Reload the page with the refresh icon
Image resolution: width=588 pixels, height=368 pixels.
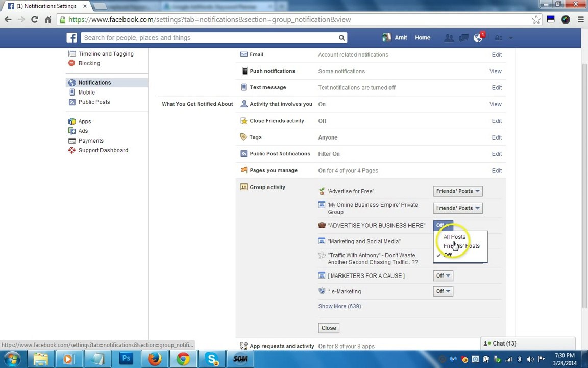(35, 19)
